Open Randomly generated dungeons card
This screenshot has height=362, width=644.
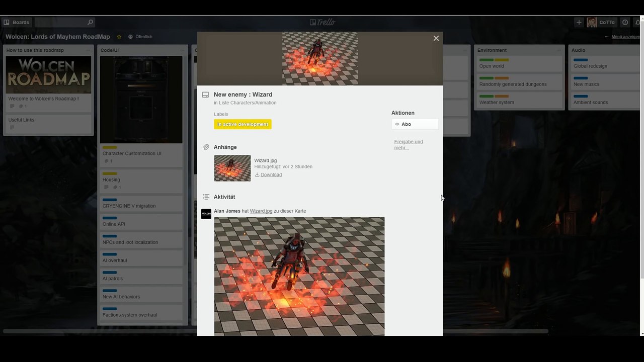pos(519,82)
